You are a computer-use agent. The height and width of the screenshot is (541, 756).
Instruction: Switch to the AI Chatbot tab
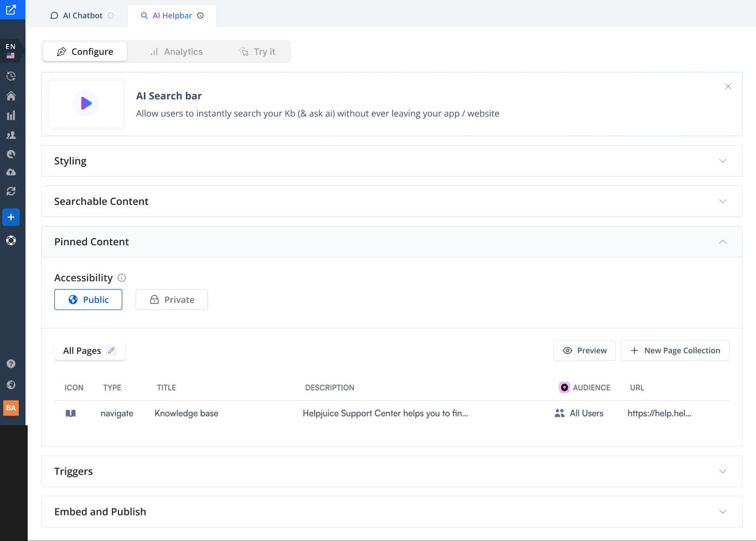(82, 16)
